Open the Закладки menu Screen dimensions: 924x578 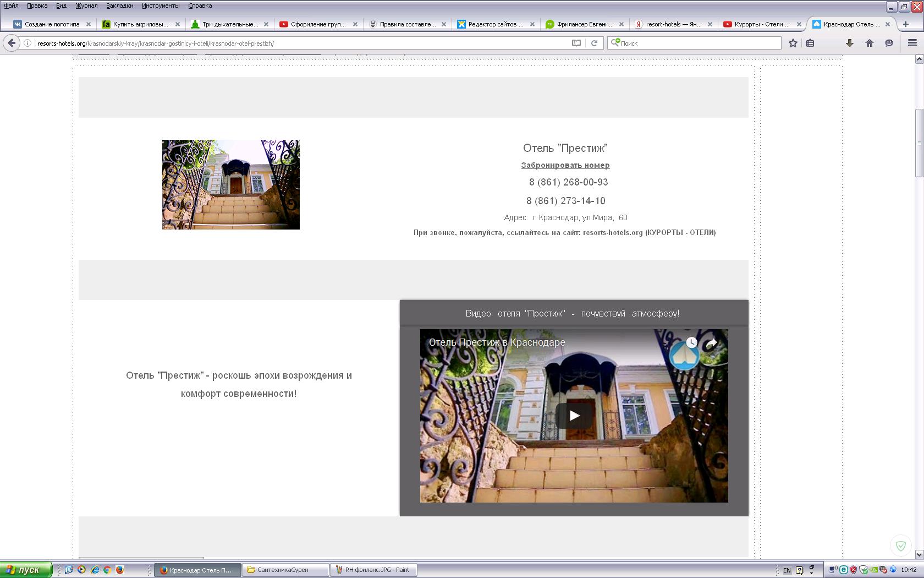(120, 6)
